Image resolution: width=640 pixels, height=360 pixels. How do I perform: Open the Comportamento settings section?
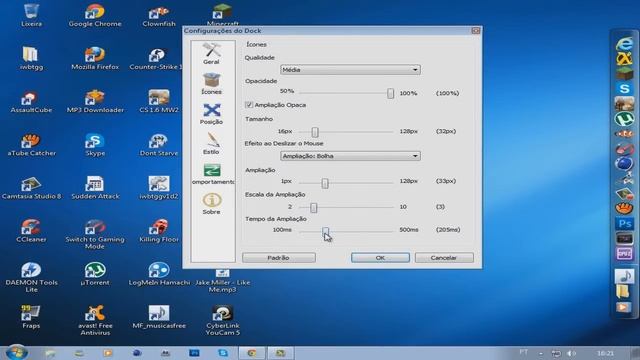213,174
